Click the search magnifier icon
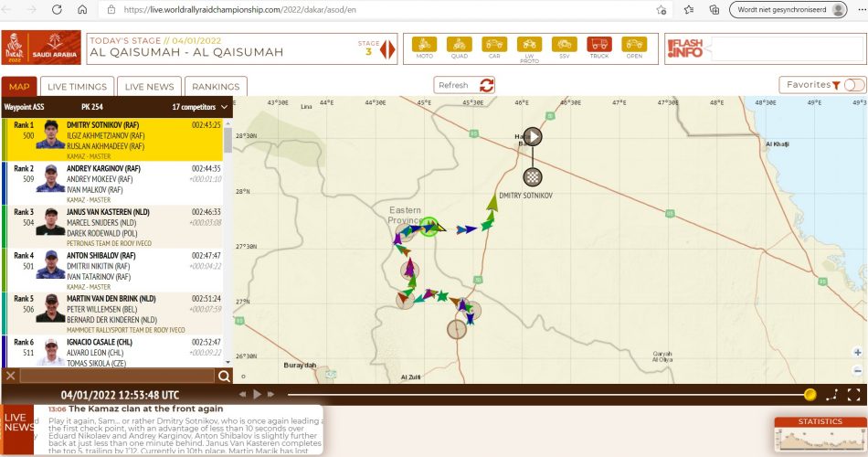 pos(224,376)
